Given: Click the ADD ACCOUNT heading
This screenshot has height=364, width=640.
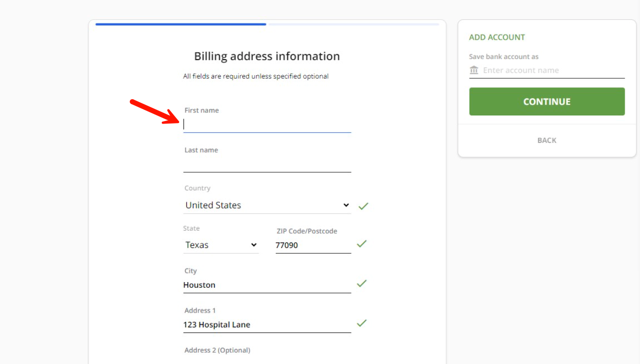Looking at the screenshot, I should [x=497, y=37].
